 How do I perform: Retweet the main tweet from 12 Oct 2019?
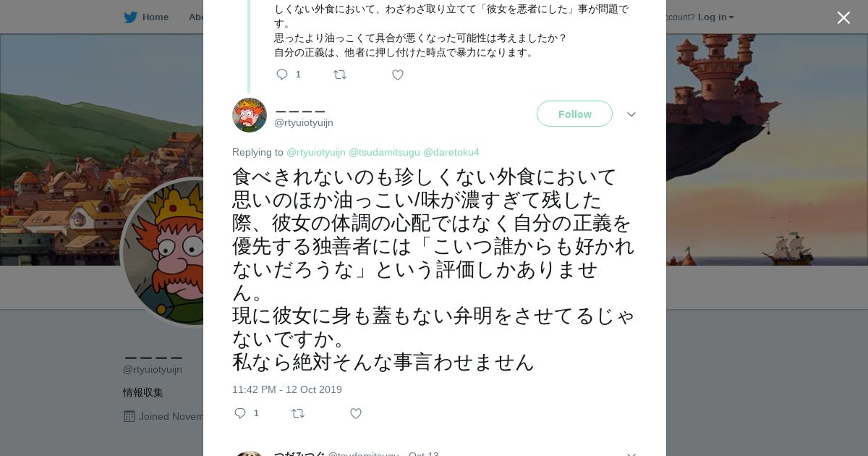(298, 413)
